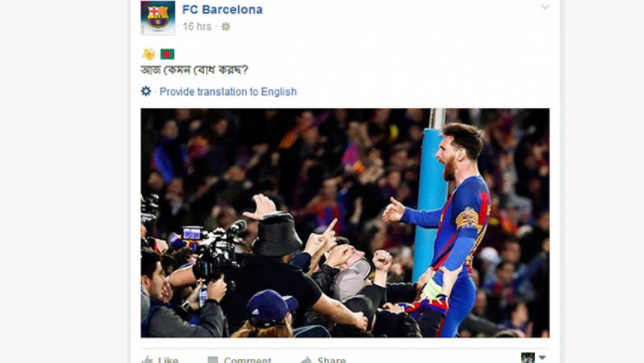Open the FC Barcelona crest profile picture
644x363 pixels.
(157, 18)
